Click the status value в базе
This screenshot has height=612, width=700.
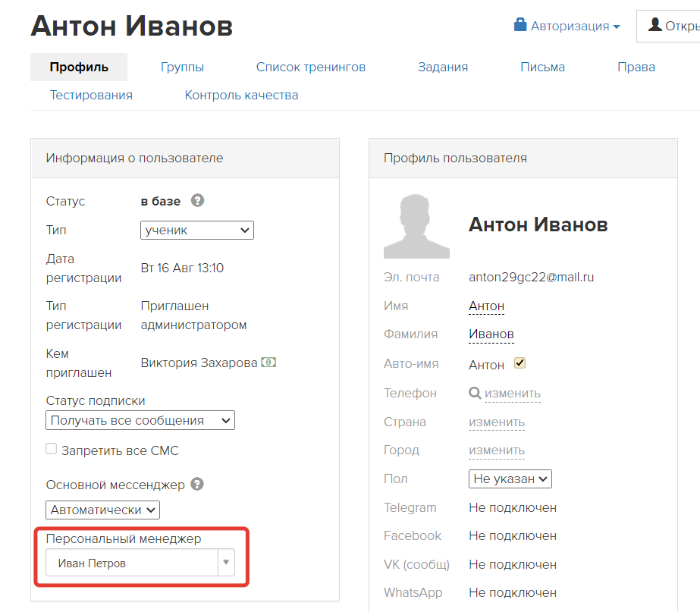pos(161,201)
